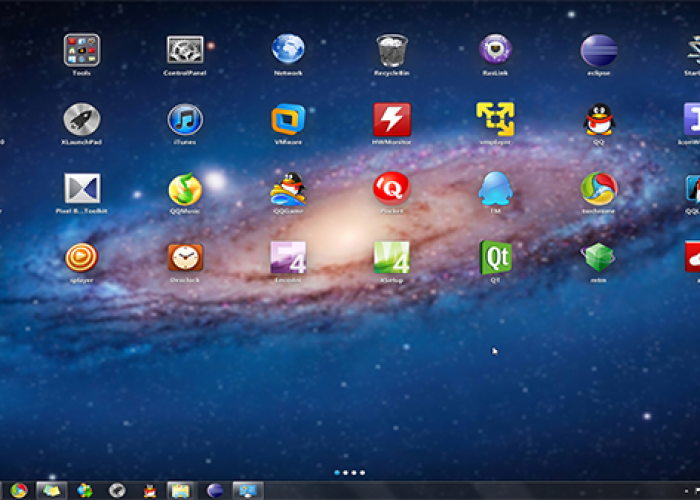Click the browser icon in the taskbar
Screen dimensions: 700x500
pyautogui.click(x=19, y=491)
